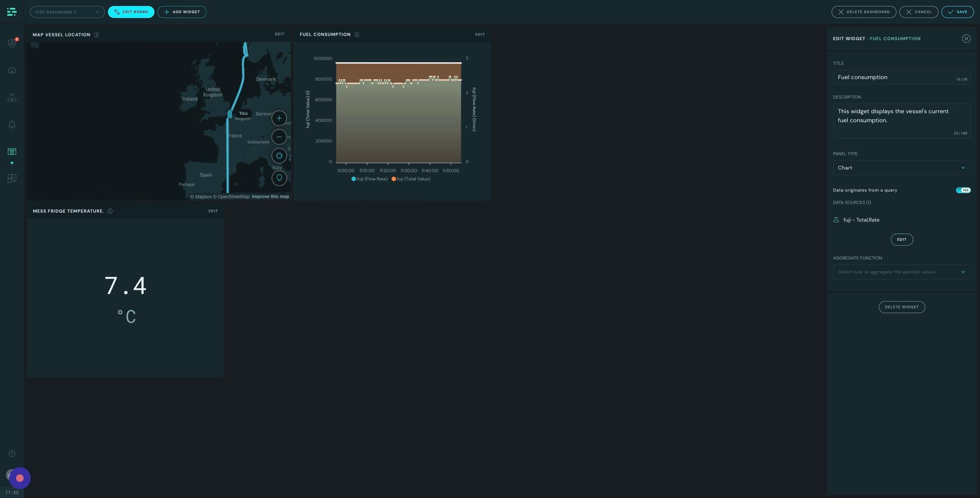Click Edit on Map Vessel Location widget
The image size is (980, 498).
(x=279, y=34)
